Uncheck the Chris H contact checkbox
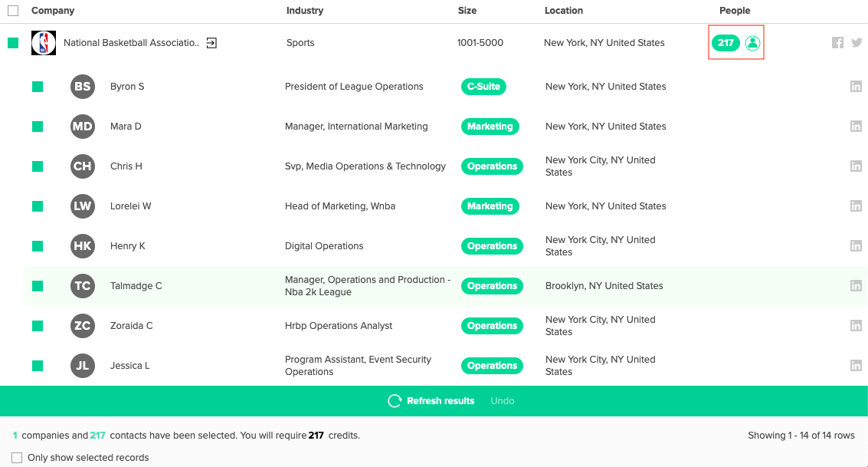868x467 pixels. tap(38, 166)
